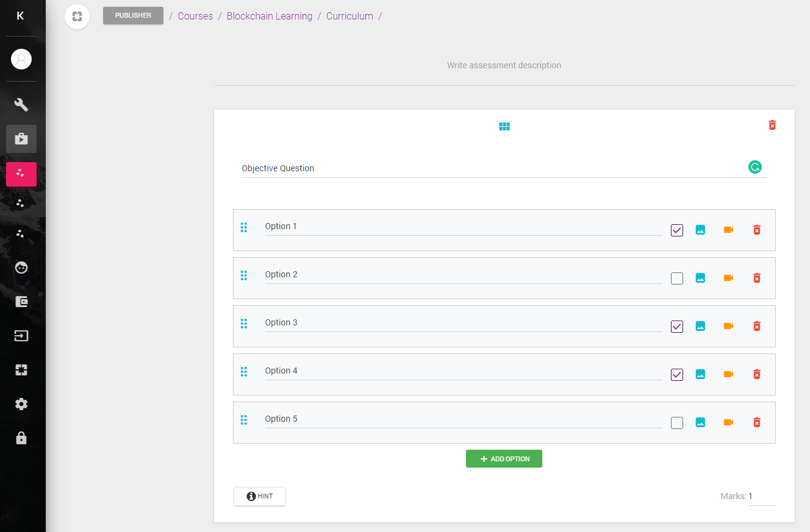Click the arrow-into-box sign-in sidebar icon
Viewport: 810px width, 532px height.
click(21, 336)
